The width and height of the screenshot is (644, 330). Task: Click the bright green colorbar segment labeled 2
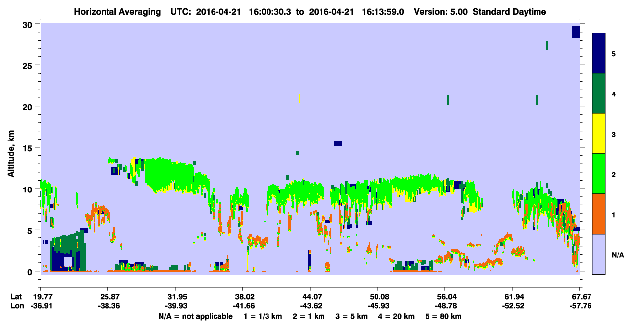599,174
